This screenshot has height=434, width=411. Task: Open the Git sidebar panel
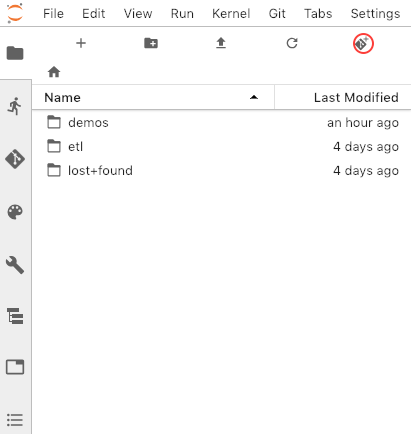(15, 159)
